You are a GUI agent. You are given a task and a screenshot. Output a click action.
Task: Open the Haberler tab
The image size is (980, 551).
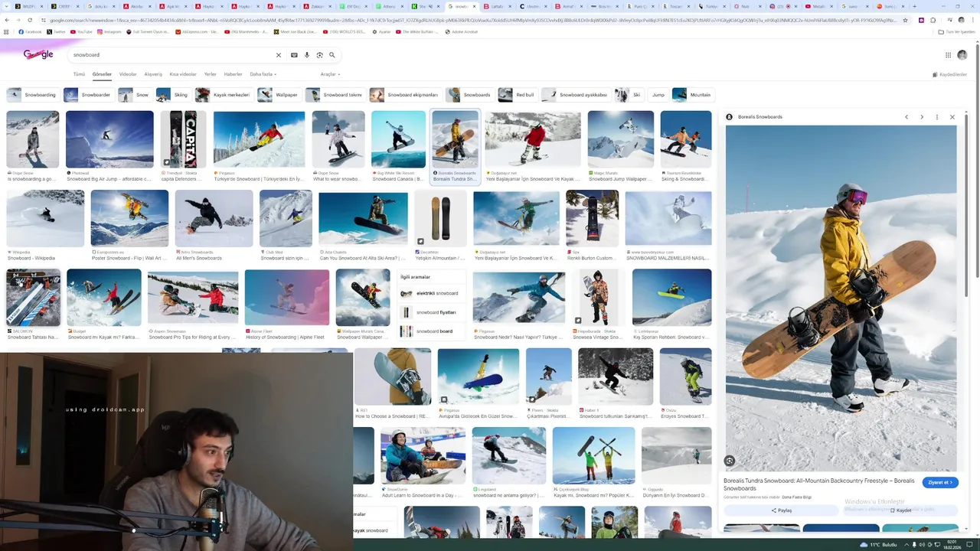click(233, 74)
